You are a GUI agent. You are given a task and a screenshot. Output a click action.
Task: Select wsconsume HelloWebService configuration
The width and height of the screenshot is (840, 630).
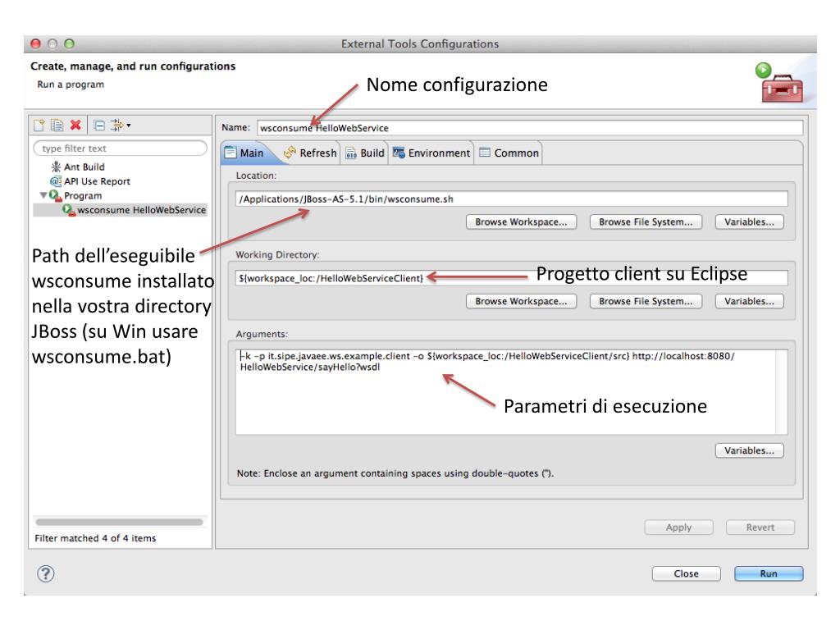(141, 210)
